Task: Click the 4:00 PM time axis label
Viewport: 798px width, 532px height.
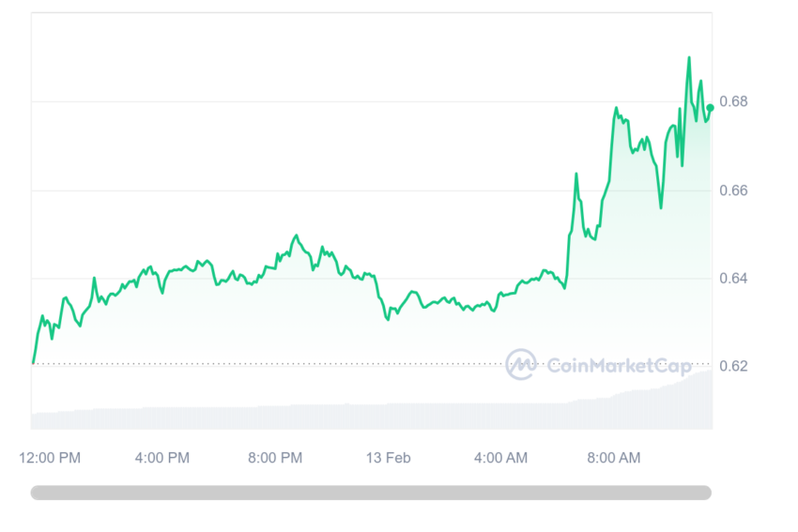Action: [161, 458]
